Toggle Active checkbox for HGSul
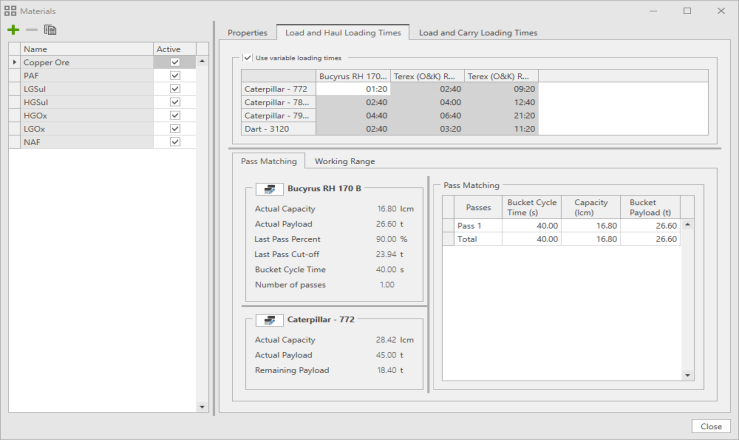 point(175,102)
